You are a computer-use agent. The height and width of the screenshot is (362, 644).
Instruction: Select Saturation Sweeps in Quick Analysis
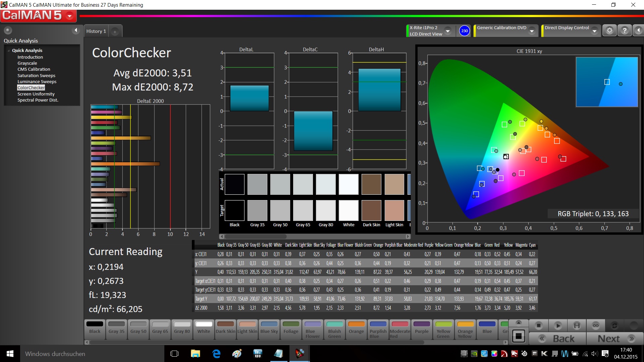pyautogui.click(x=36, y=75)
